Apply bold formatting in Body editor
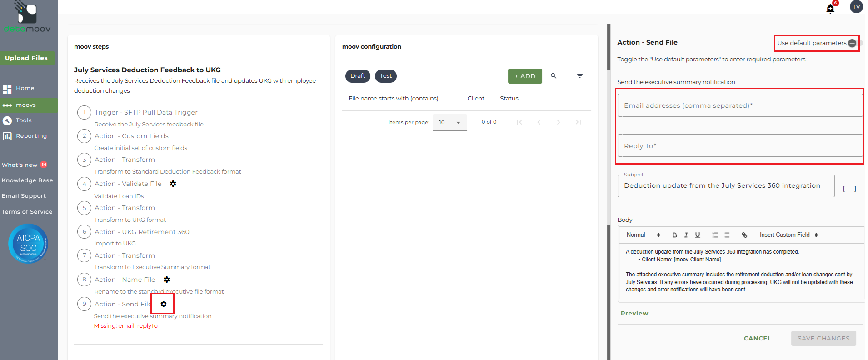Screen dimensions: 868x360 tap(674, 235)
